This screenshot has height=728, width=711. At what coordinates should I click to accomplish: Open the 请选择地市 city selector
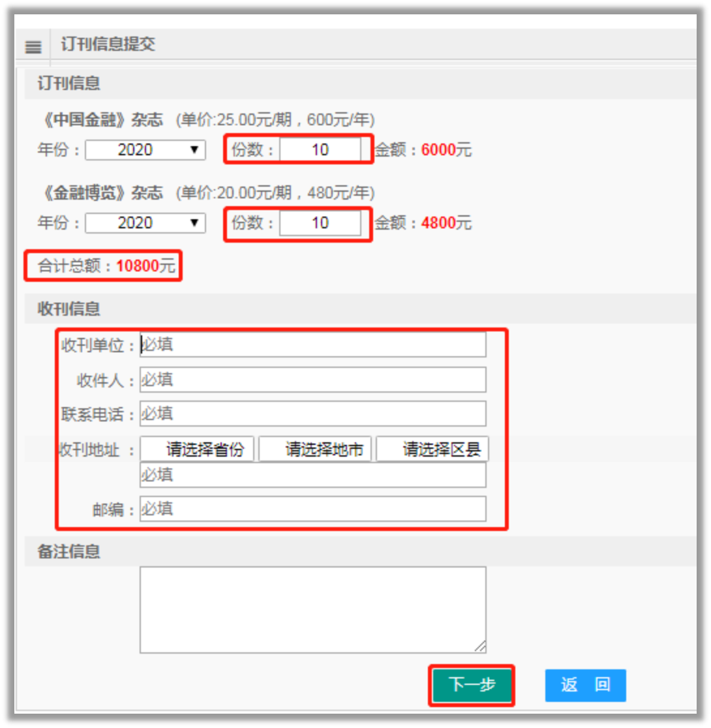(315, 449)
